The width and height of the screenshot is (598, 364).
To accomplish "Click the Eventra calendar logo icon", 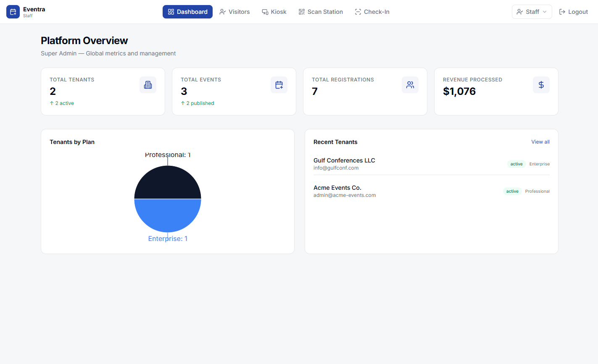I will point(13,12).
